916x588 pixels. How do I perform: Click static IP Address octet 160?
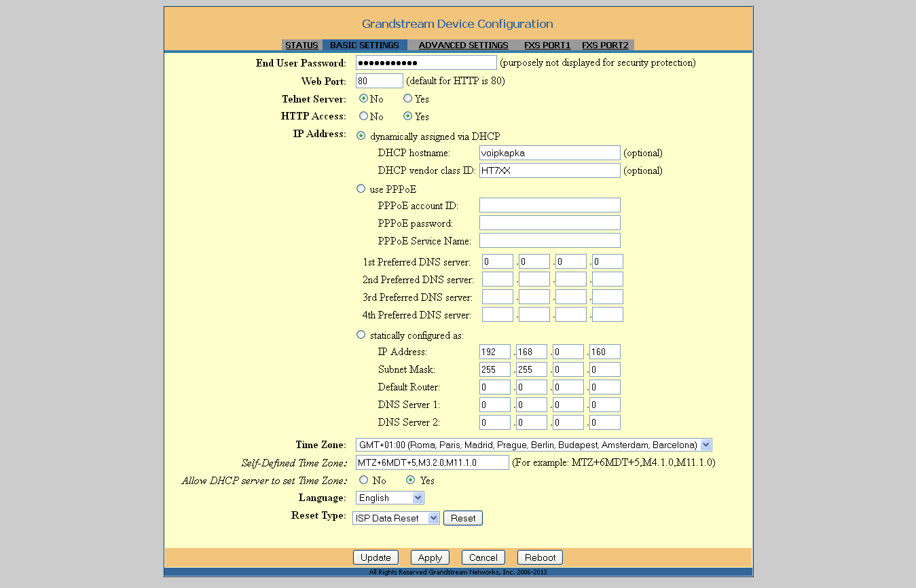pos(605,352)
